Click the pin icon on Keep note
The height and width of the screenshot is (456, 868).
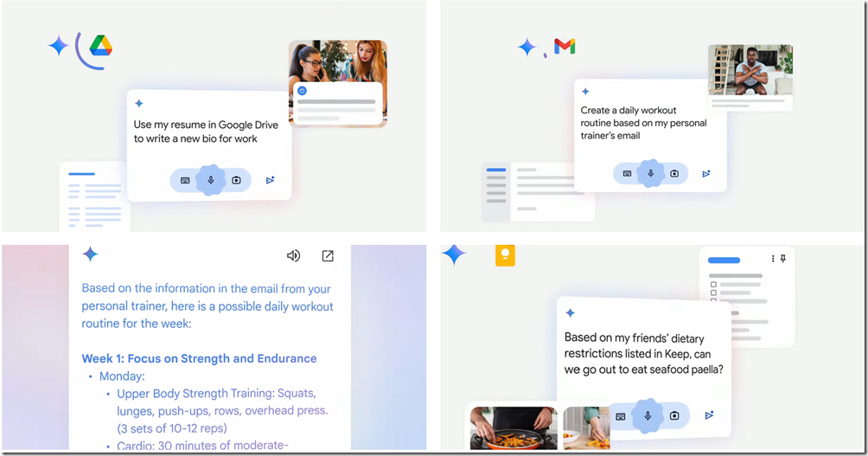(782, 259)
